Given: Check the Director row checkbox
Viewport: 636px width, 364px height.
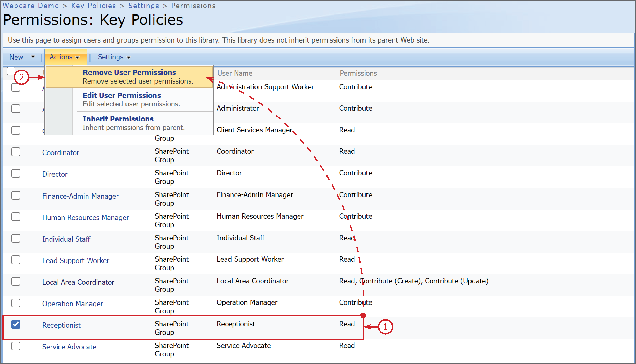Looking at the screenshot, I should (x=16, y=173).
